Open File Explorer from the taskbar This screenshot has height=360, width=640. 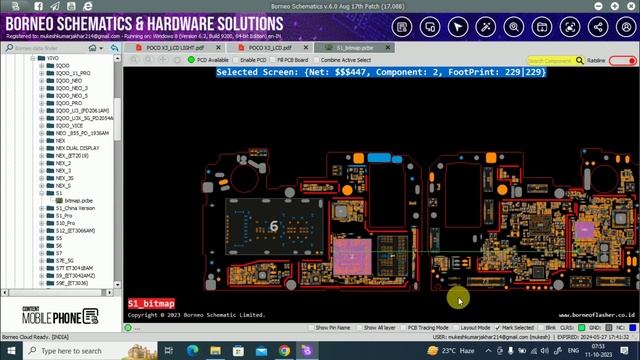(x=216, y=351)
